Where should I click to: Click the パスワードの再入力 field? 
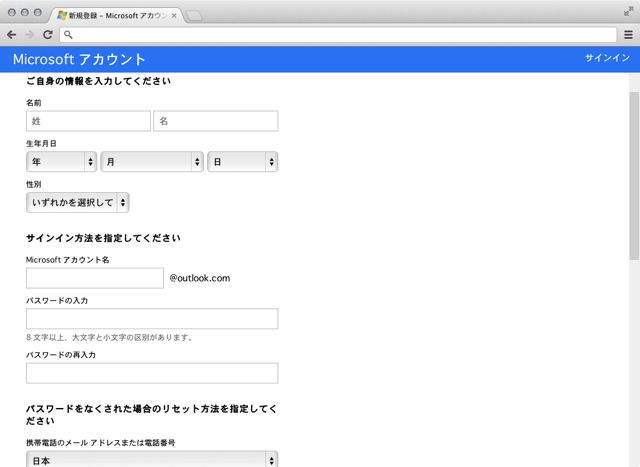pos(152,373)
